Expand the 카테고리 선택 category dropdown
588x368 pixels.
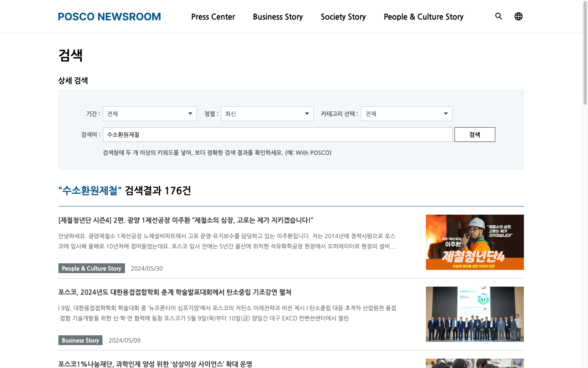tap(406, 114)
